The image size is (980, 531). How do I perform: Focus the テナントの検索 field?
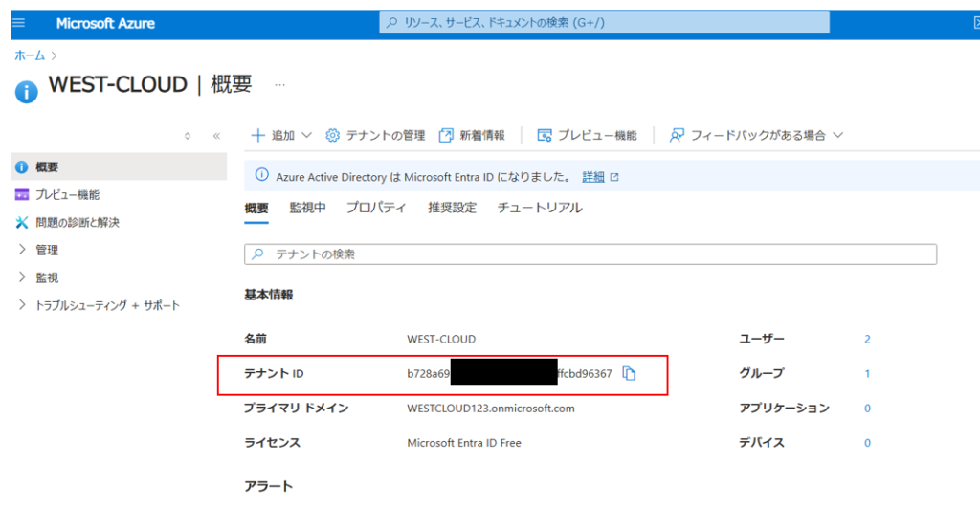click(x=590, y=254)
